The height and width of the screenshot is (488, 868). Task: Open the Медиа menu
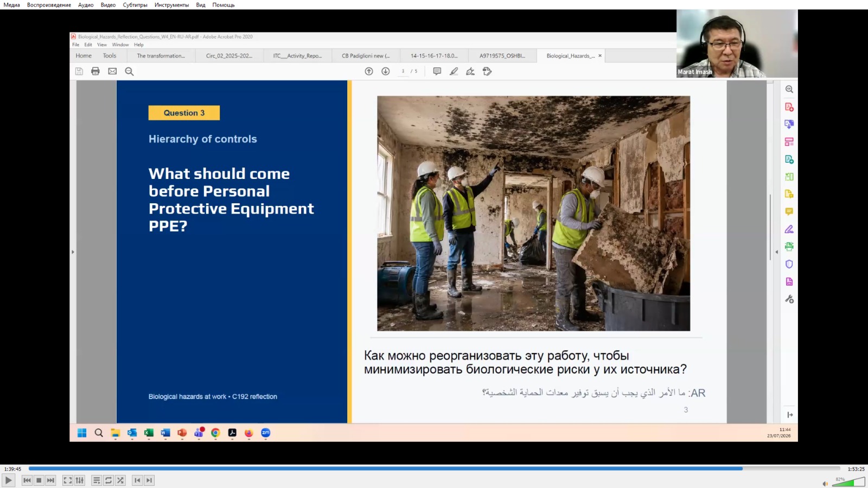11,5
